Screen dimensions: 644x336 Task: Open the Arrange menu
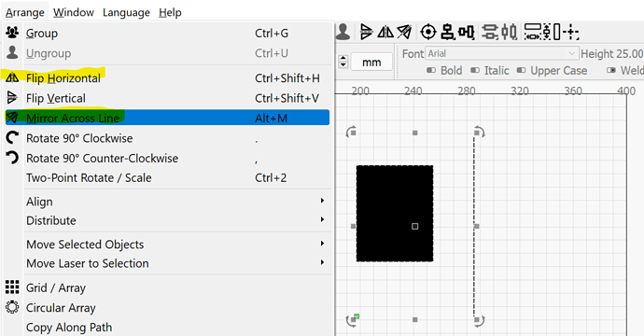pos(25,12)
